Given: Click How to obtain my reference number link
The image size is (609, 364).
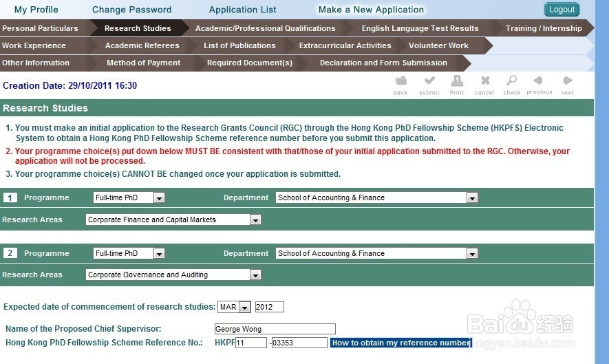Looking at the screenshot, I should [400, 343].
